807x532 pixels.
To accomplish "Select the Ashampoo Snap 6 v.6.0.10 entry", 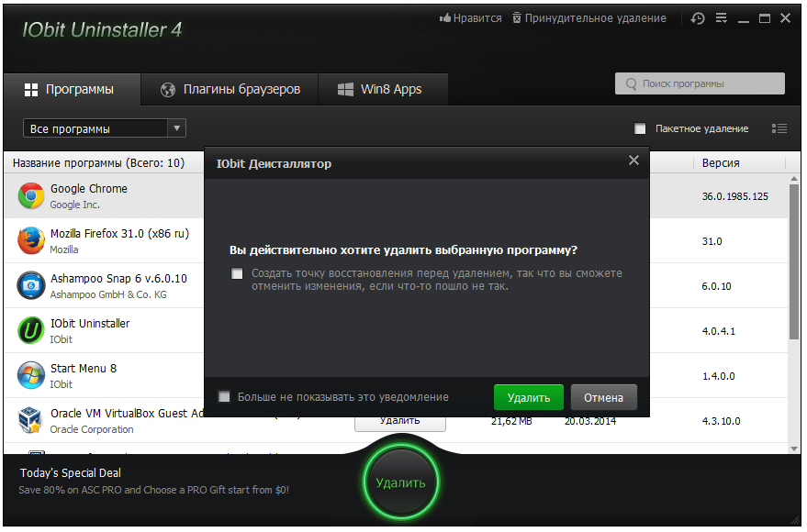I will (x=118, y=279).
